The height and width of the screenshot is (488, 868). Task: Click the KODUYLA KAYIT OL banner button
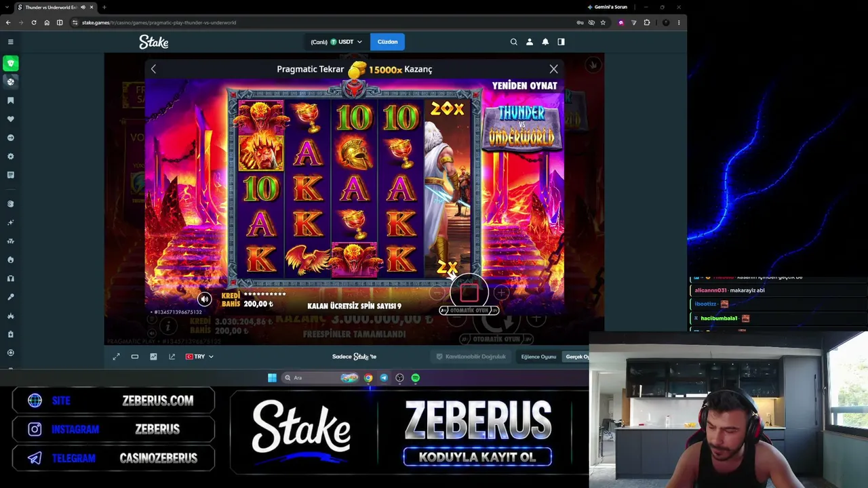click(477, 457)
